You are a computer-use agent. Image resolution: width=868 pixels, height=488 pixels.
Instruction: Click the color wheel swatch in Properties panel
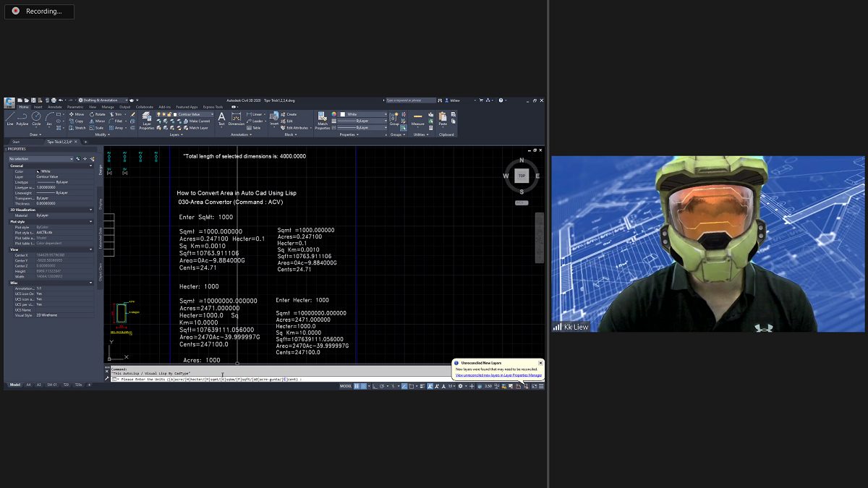334,114
